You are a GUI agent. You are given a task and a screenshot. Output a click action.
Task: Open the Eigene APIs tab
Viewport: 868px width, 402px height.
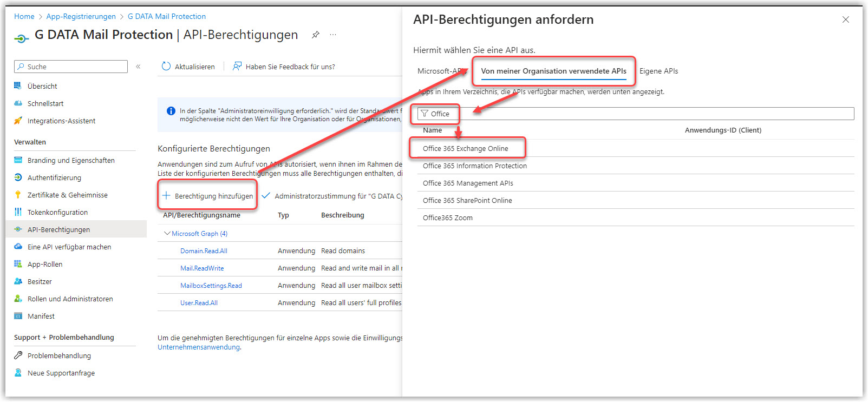658,71
